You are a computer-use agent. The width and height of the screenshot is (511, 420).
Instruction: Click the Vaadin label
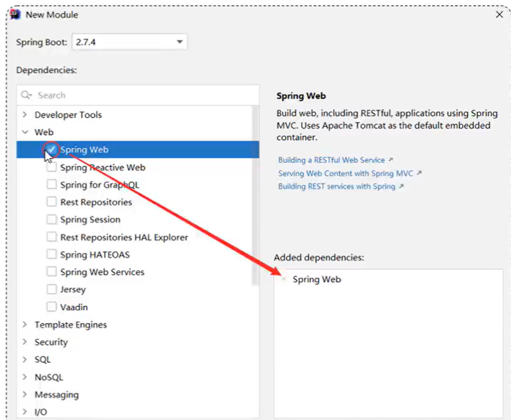coord(74,307)
